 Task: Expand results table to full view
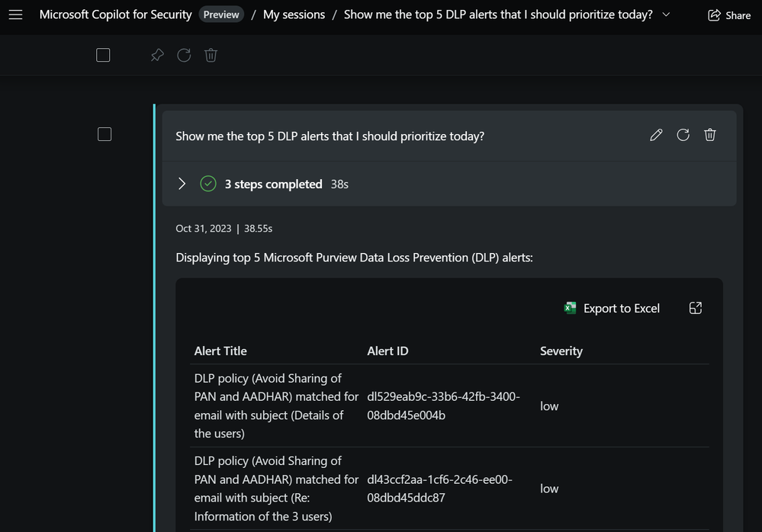tap(696, 308)
